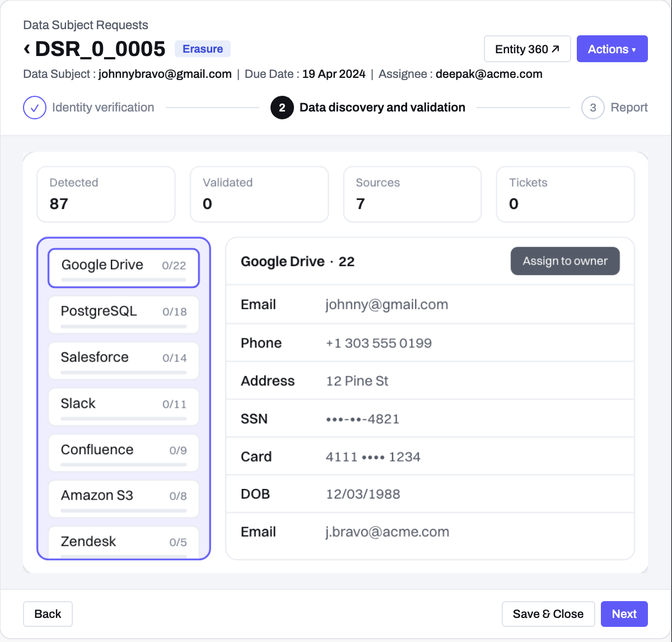Image resolution: width=672 pixels, height=642 pixels.
Task: Click the DOB value 12/03/1988
Action: pyautogui.click(x=363, y=494)
